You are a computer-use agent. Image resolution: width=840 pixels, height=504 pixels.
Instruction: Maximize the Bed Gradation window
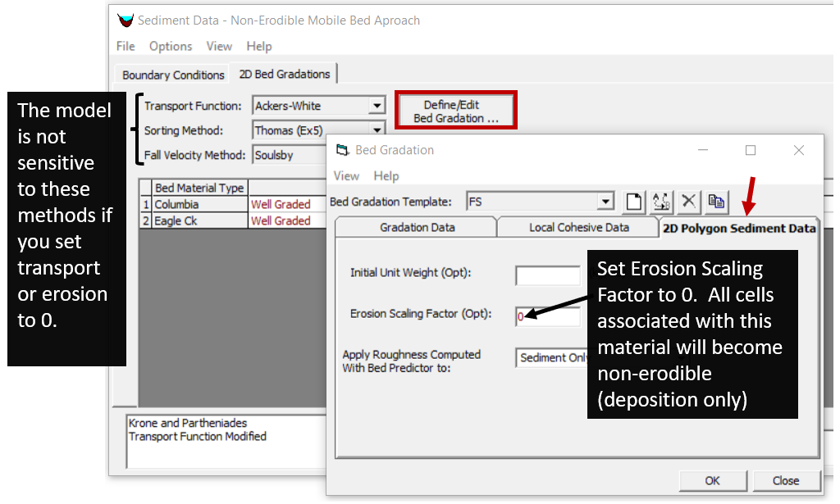[750, 150]
